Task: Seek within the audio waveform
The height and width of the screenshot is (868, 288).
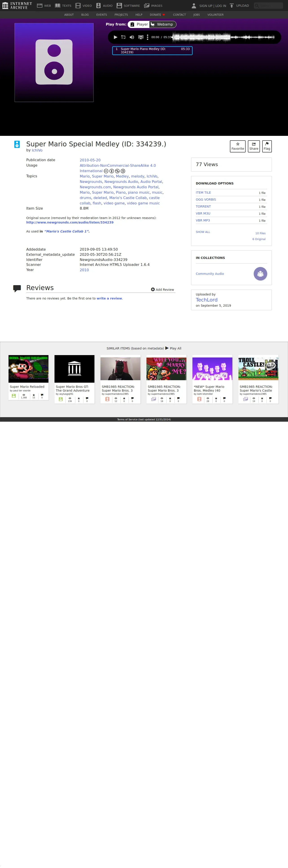Action: (x=223, y=37)
